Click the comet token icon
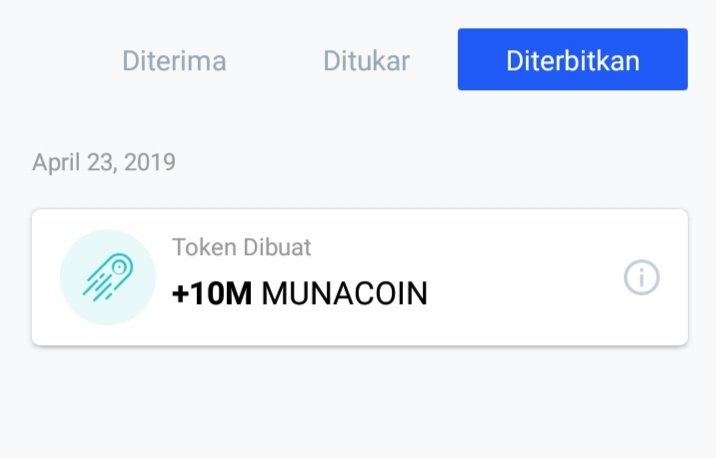The image size is (716, 458). [108, 277]
